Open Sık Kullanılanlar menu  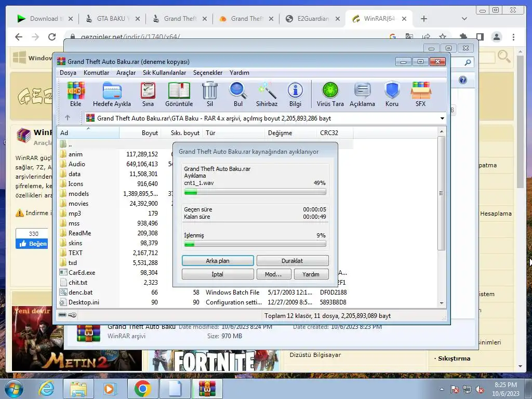pyautogui.click(x=164, y=73)
